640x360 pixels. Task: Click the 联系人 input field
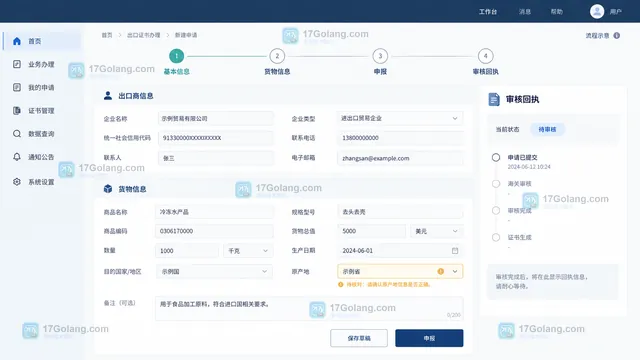tap(216, 158)
